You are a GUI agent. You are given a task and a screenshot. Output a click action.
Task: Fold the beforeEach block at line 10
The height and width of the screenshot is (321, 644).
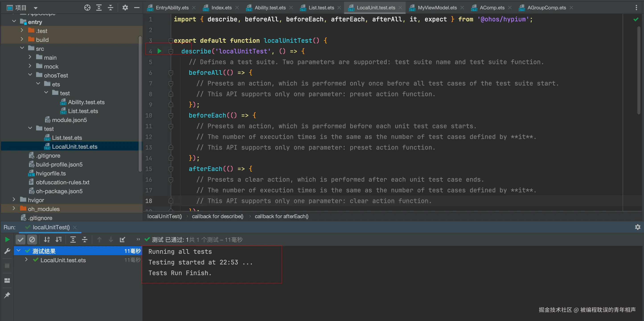171,115
